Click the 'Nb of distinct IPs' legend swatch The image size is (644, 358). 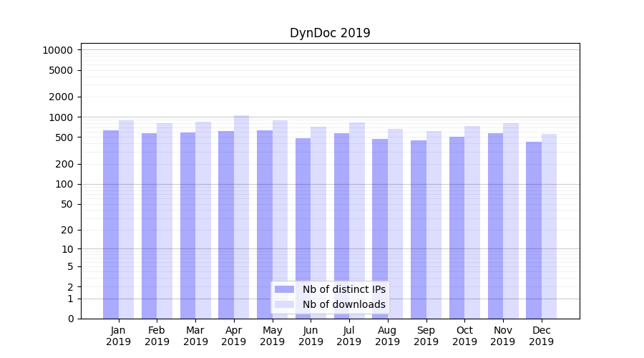pyautogui.click(x=284, y=289)
